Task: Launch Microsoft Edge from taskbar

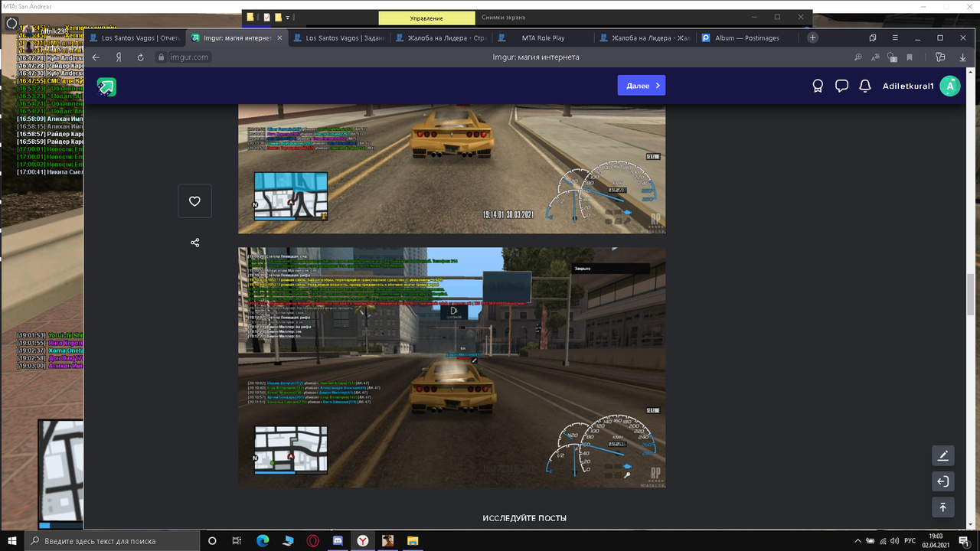Action: [263, 540]
